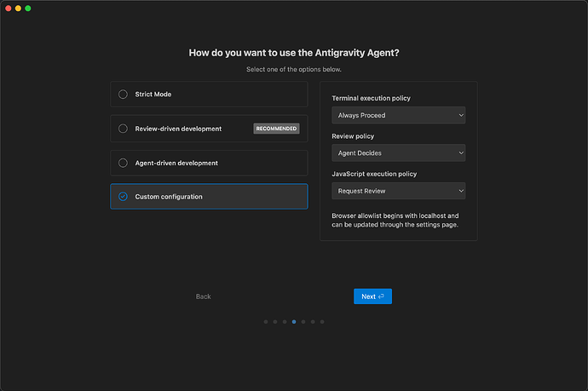Select the Strict Mode radio option
The width and height of the screenshot is (588, 391).
209,94
